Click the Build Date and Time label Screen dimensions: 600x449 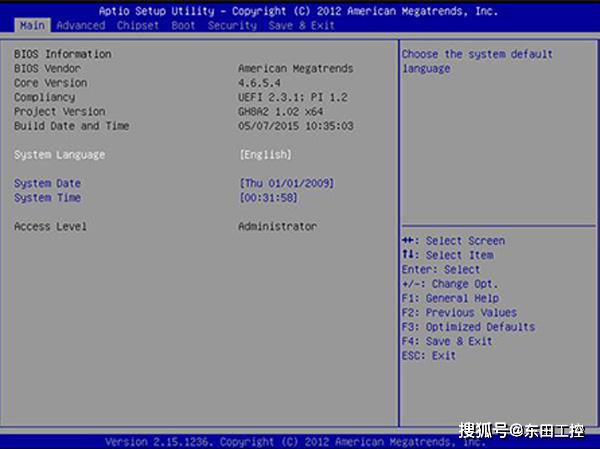point(72,126)
